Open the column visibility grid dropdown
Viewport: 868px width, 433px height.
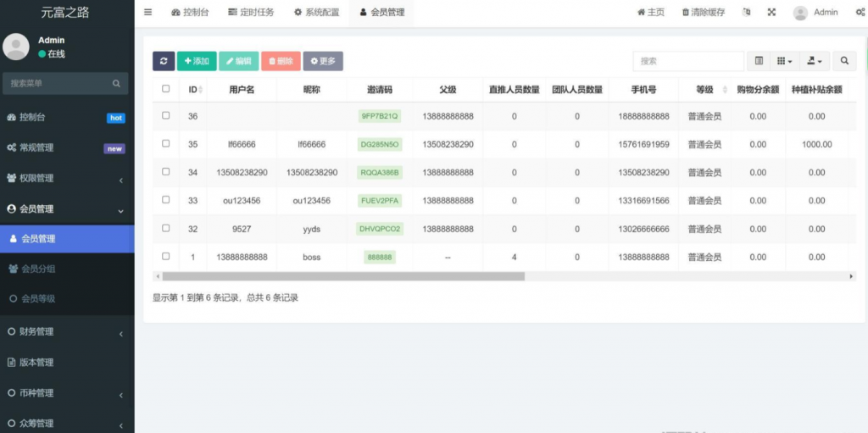785,61
